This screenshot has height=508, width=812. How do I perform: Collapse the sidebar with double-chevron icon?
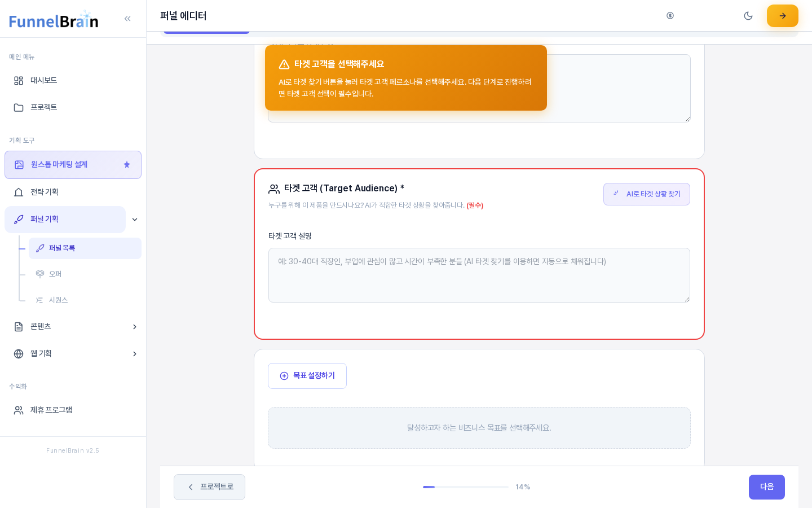[127, 19]
